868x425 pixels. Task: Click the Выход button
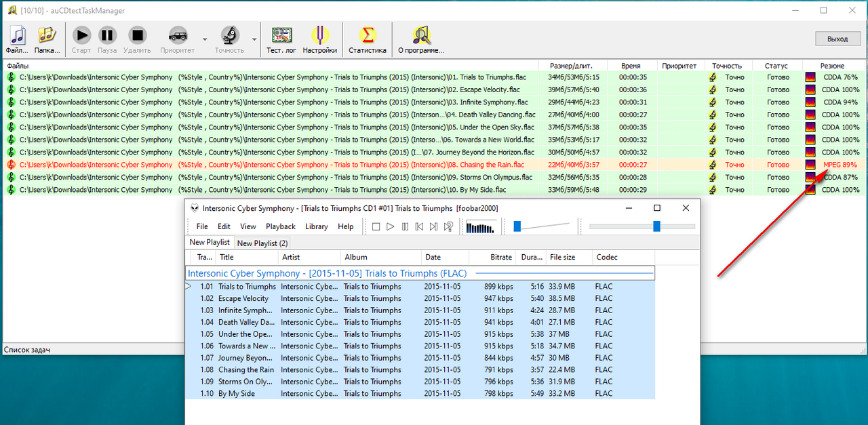click(x=837, y=39)
